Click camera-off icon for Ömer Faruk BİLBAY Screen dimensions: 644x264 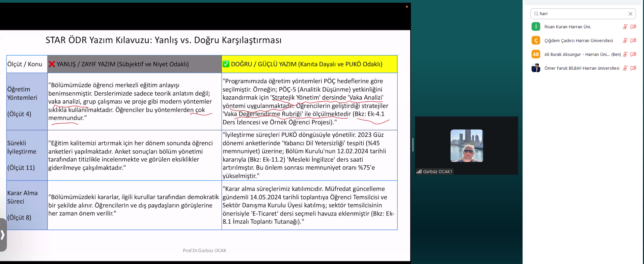[633, 68]
